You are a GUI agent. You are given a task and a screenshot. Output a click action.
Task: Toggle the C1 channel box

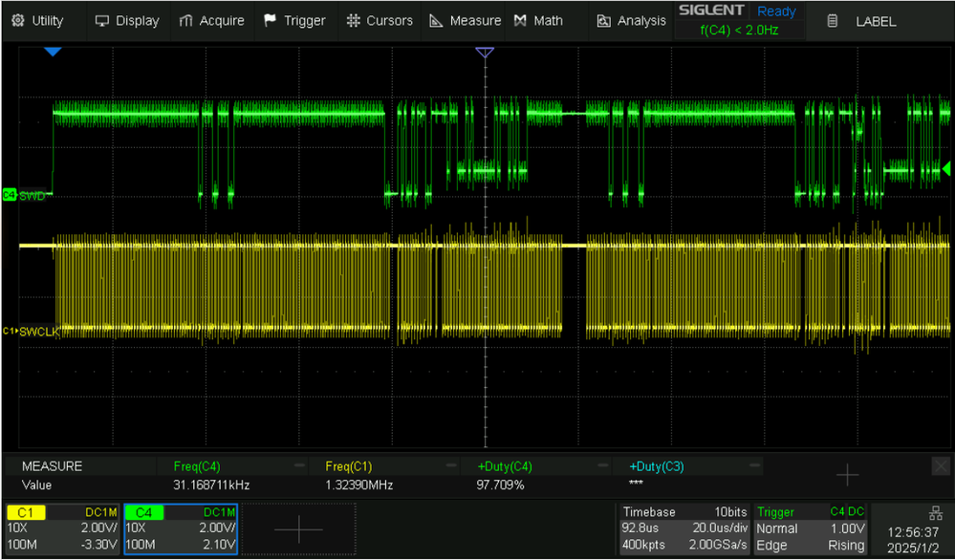61,528
